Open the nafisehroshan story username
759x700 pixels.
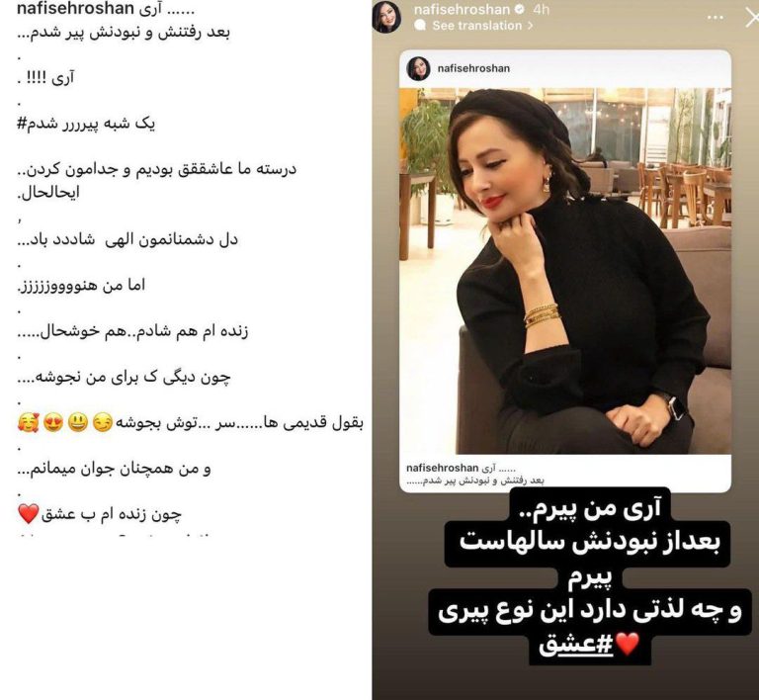click(x=462, y=9)
